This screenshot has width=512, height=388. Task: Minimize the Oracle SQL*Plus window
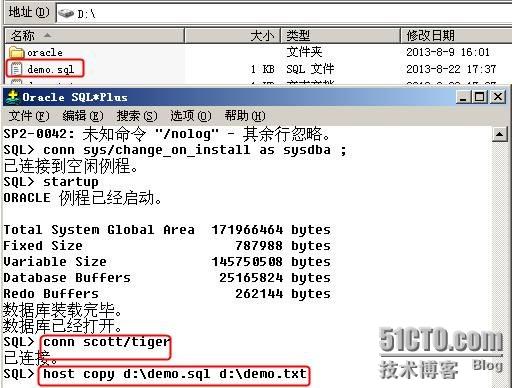[x=463, y=97]
